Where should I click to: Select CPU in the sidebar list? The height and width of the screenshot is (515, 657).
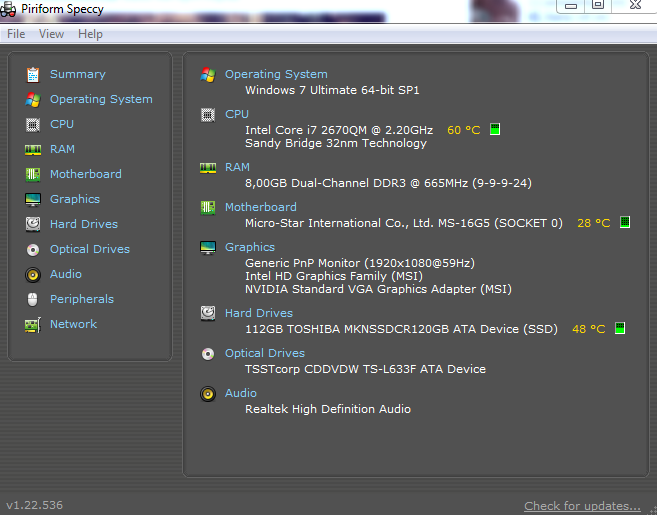pyautogui.click(x=62, y=124)
